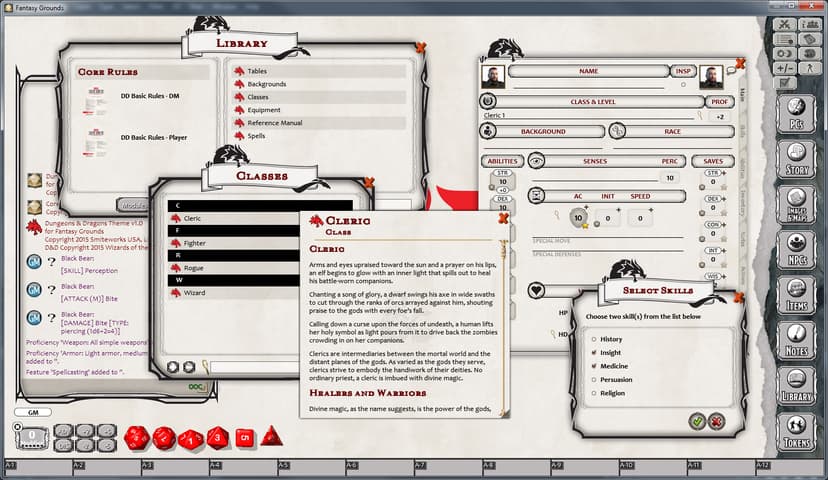This screenshot has width=828, height=480.
Task: Click the Black Bear Perception skill roll entry
Action: [89, 270]
